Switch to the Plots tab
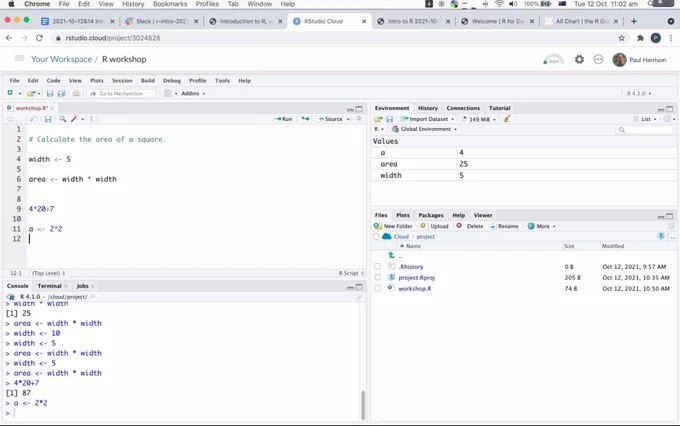680x426 pixels. click(402, 215)
